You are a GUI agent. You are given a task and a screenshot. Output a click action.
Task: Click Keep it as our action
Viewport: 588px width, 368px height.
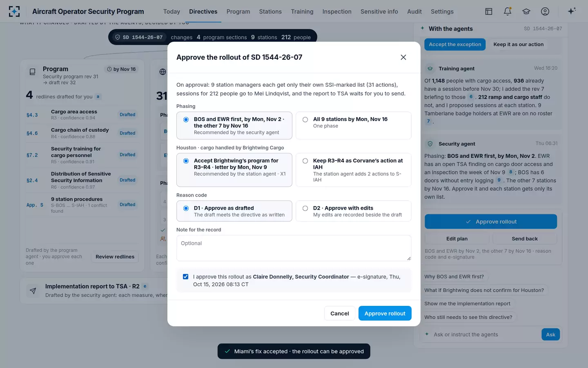coord(519,45)
